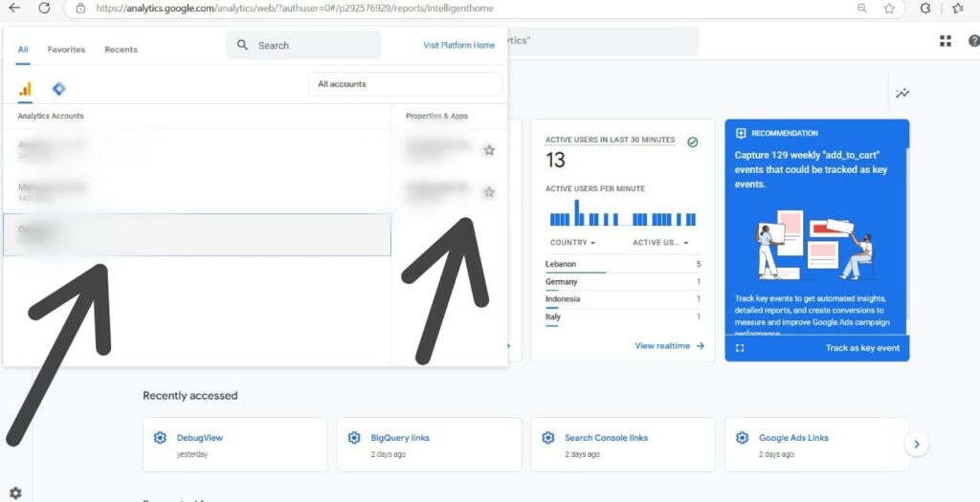The width and height of the screenshot is (980, 502).
Task: Open the Search Console links card
Action: tap(623, 445)
